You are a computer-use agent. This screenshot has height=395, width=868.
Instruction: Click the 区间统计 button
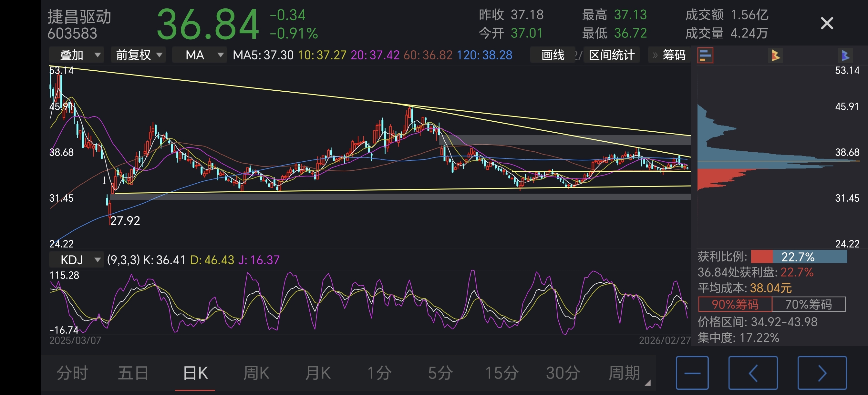pos(612,55)
